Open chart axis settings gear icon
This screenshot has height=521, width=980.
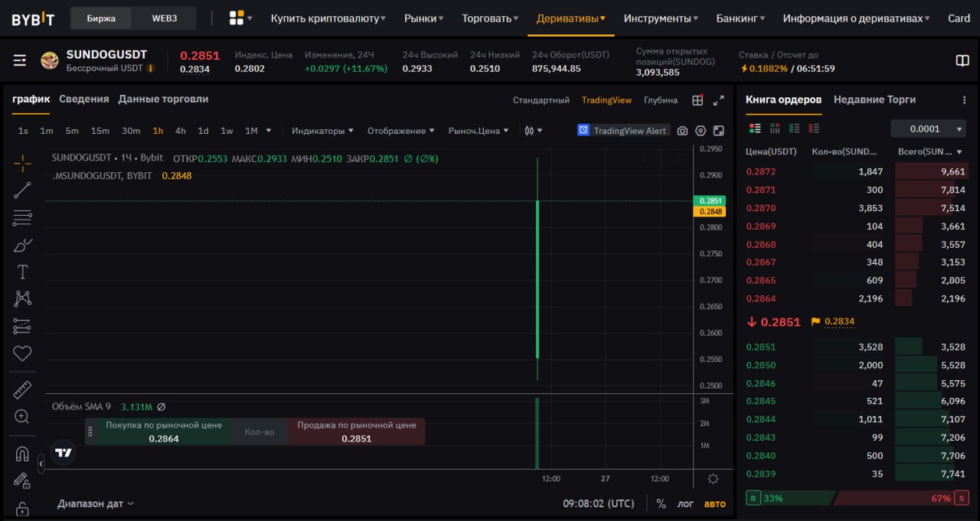click(714, 479)
